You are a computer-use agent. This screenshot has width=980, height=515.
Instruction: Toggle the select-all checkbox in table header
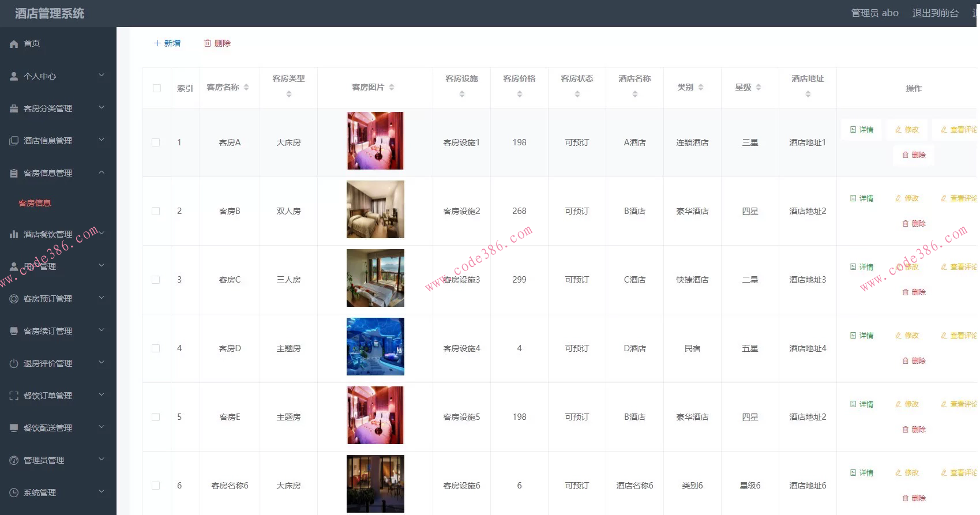coord(157,88)
